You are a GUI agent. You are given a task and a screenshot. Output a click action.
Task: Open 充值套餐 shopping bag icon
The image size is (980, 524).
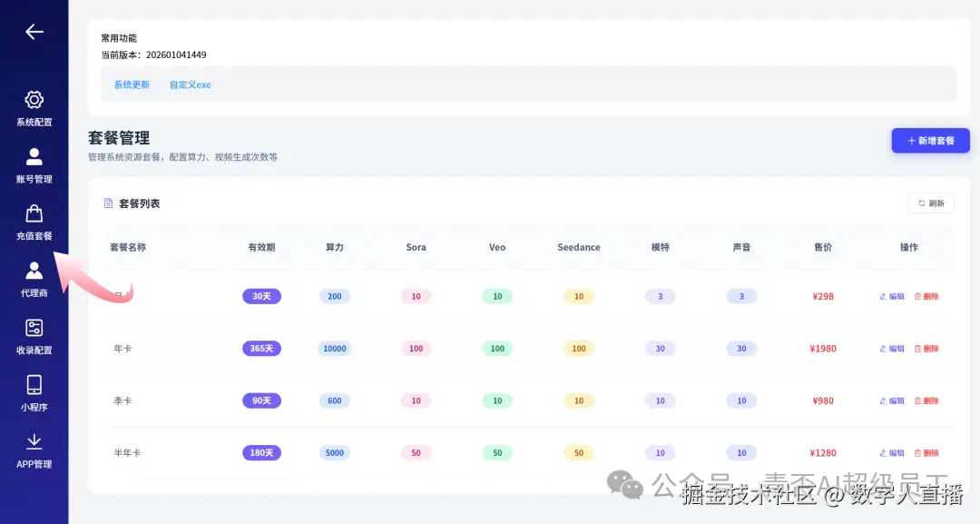tap(34, 213)
